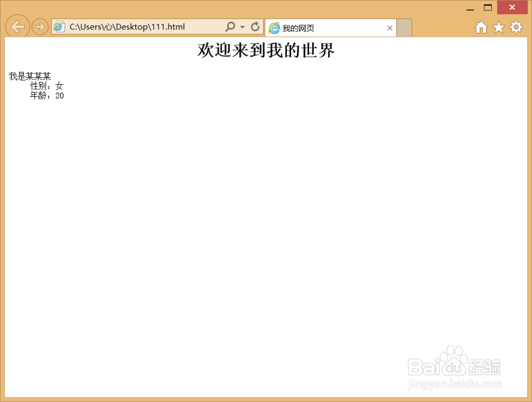This screenshot has width=532, height=402.
Task: Click the favicon on the 我的网页 tab
Action: point(275,28)
